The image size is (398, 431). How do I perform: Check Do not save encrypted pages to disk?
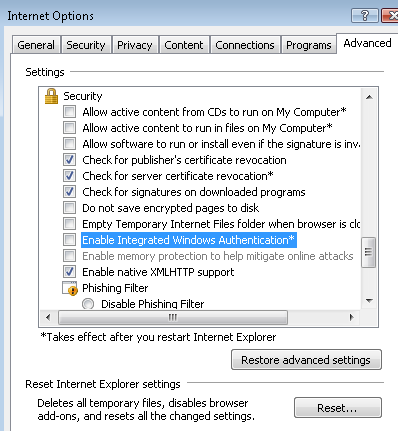pos(70,208)
